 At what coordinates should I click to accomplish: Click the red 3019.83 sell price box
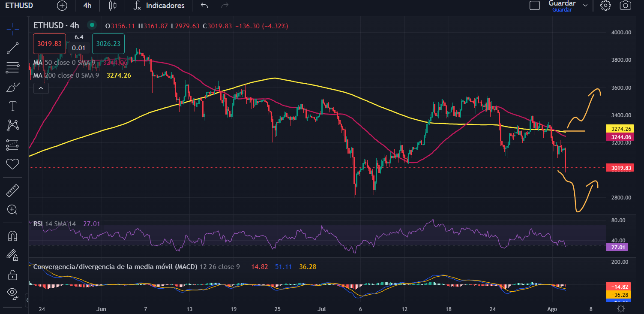(49, 43)
